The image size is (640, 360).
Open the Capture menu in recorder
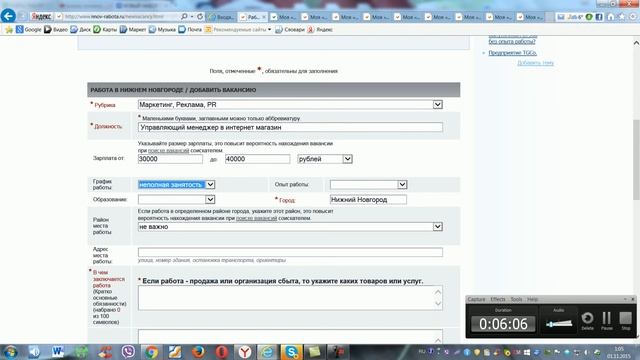(x=476, y=299)
